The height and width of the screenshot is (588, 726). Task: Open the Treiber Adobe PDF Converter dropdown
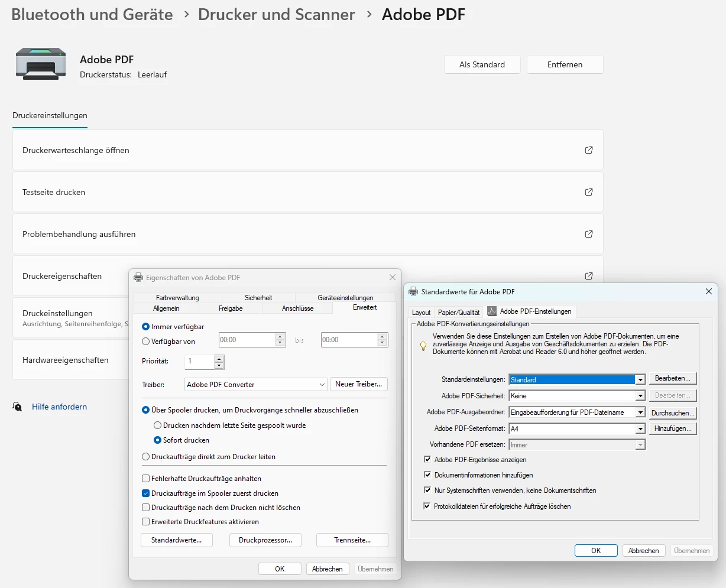[256, 384]
